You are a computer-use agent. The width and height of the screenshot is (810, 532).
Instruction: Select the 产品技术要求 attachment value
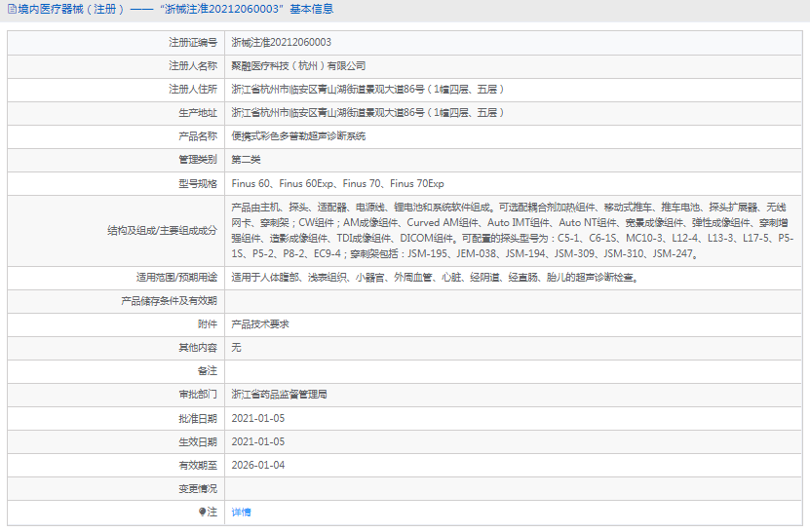click(260, 323)
